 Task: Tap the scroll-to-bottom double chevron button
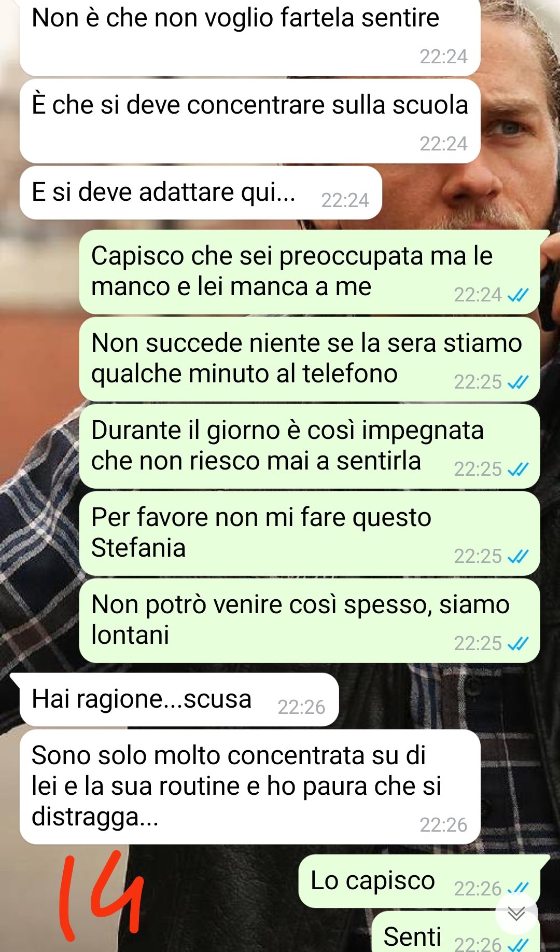point(516,914)
